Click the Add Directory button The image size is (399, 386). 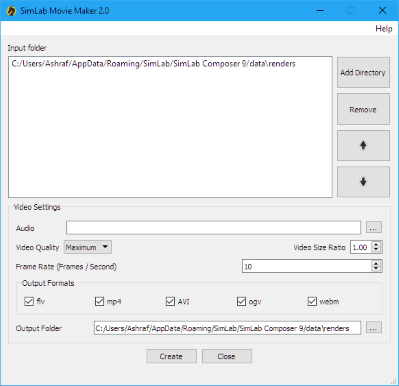coord(363,72)
